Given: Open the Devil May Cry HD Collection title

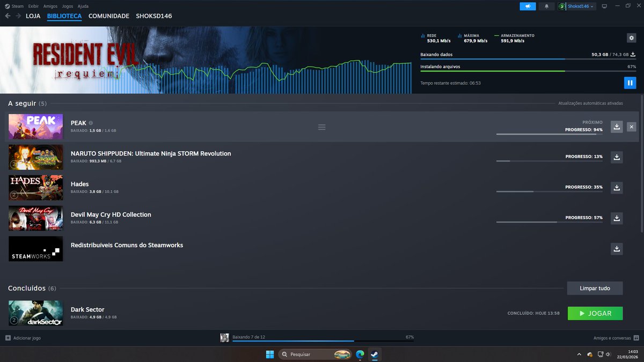Looking at the screenshot, I should (111, 215).
